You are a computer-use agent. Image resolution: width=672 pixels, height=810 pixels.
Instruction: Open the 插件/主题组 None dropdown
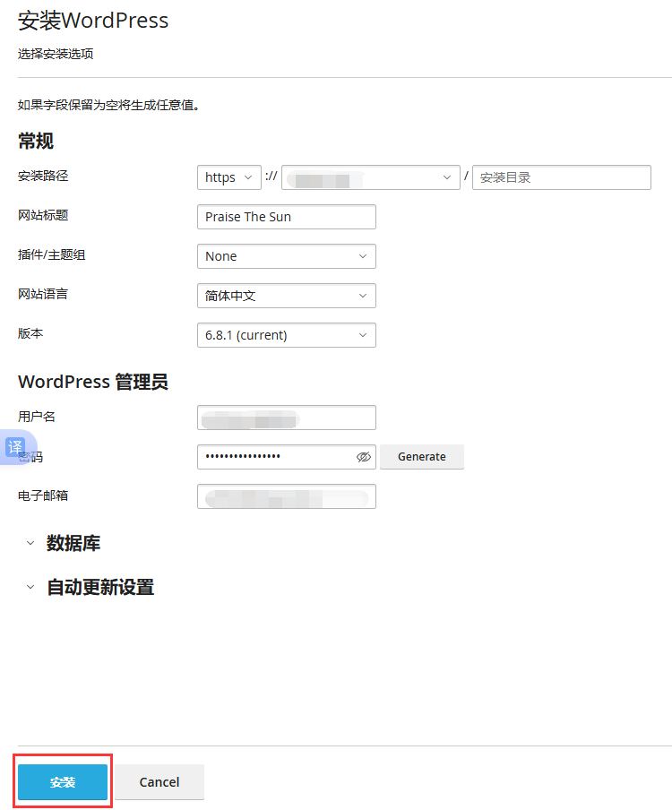coord(286,256)
